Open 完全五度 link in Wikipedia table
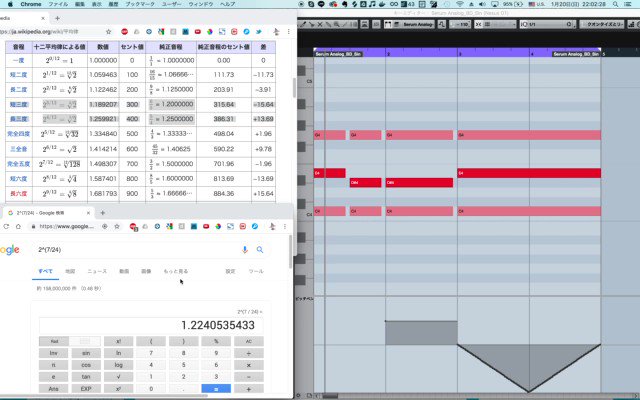640x400 pixels. click(x=18, y=164)
